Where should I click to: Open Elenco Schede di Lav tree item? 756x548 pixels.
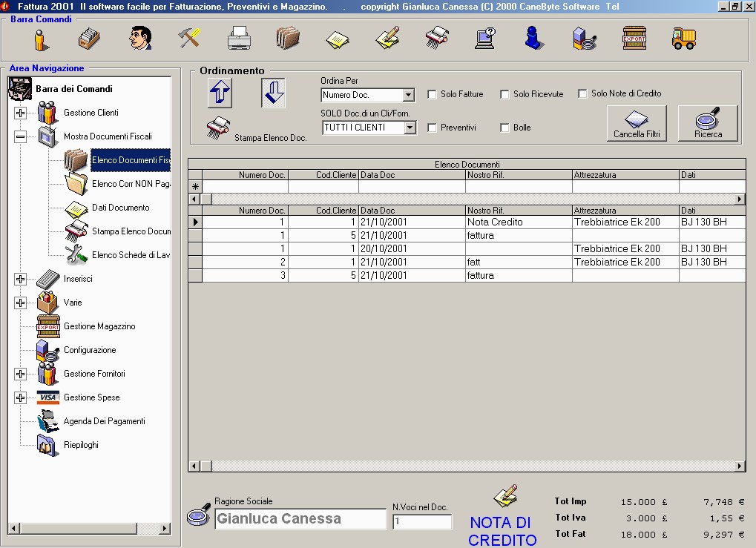[x=131, y=255]
